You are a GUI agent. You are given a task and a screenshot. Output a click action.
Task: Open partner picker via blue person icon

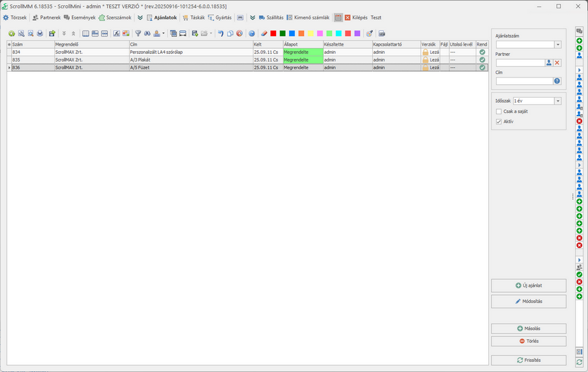tap(549, 63)
